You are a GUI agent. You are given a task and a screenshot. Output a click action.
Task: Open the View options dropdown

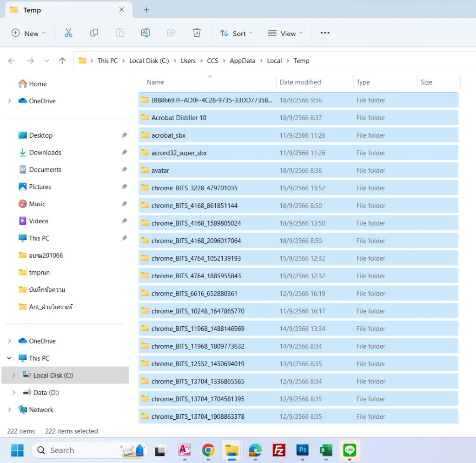click(x=284, y=33)
